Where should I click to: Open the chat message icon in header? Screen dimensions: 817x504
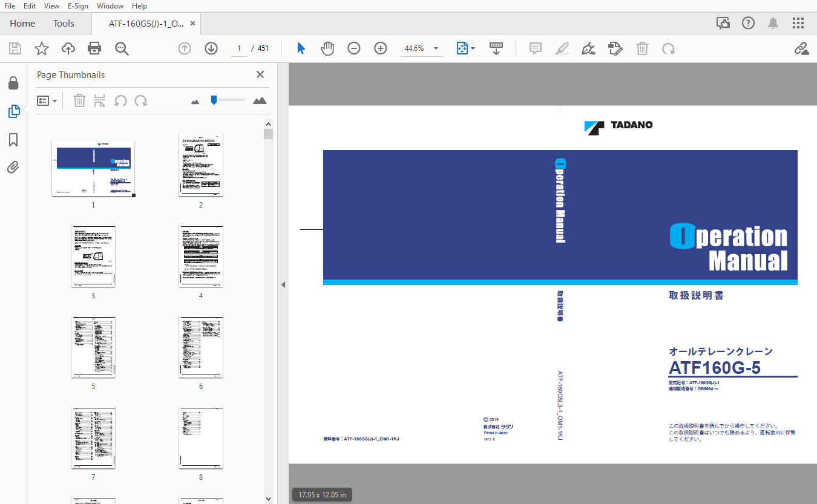(723, 23)
